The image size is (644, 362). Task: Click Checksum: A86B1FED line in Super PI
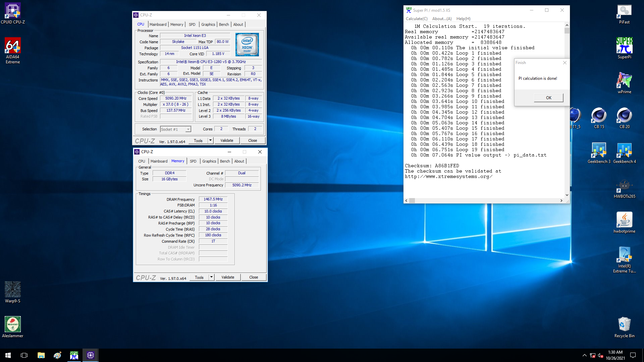[432, 166]
